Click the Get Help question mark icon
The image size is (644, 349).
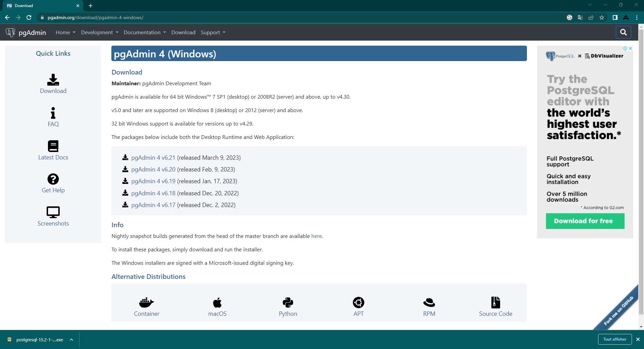pos(53,179)
